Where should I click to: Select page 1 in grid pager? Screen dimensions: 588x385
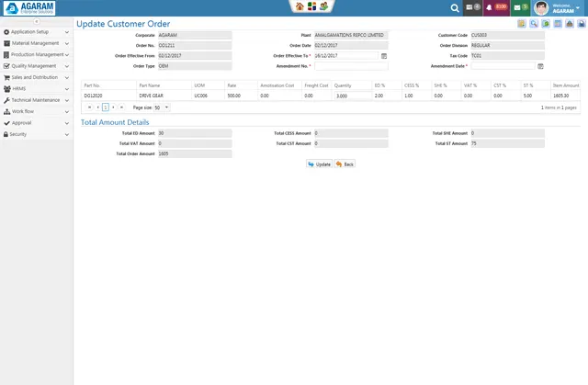pos(106,108)
